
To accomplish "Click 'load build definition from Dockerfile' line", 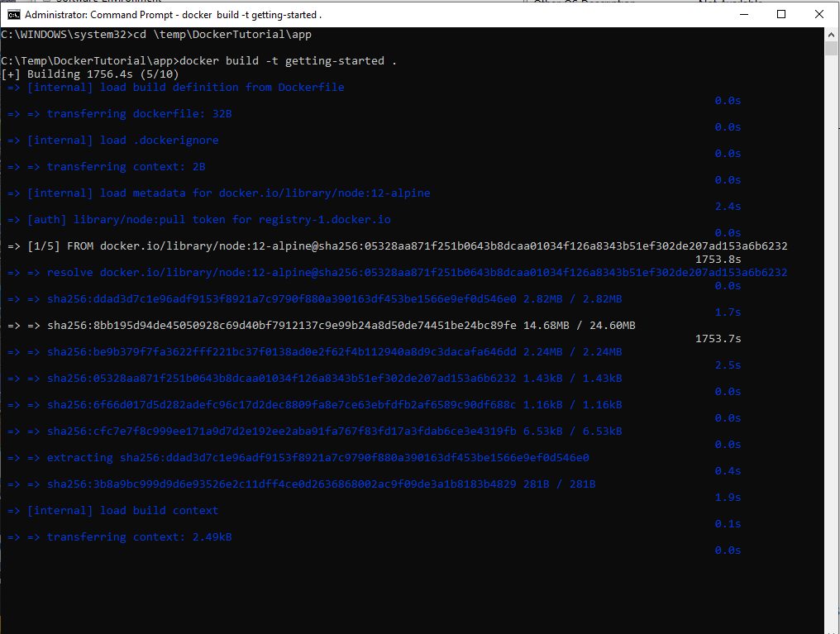I will coord(176,88).
